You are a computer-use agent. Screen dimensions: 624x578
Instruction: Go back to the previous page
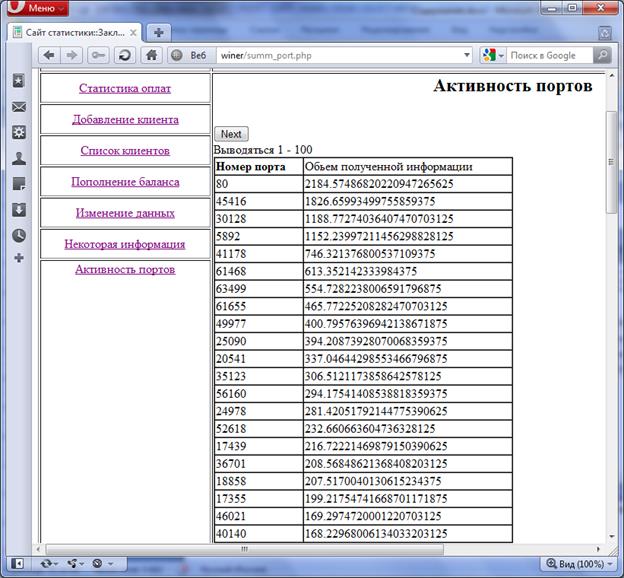(49, 55)
